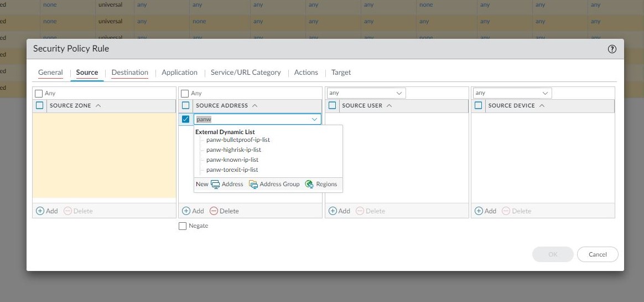Uncheck the panw address row checkbox
Image resolution: width=644 pixels, height=302 pixels.
tap(186, 119)
